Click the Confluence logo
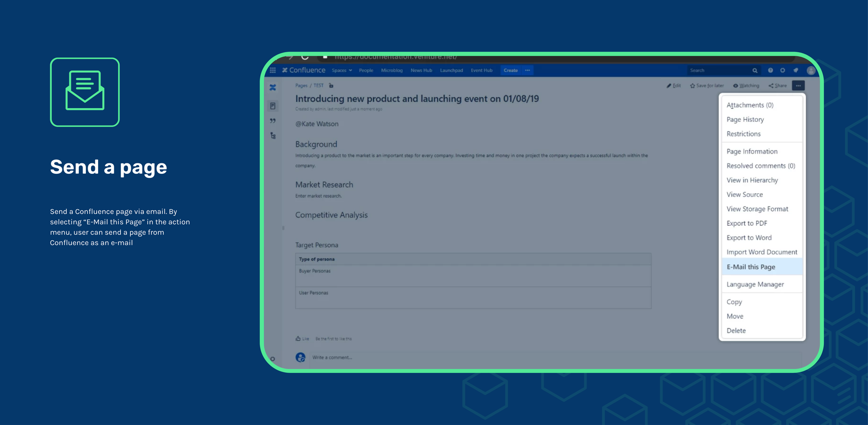 tap(304, 70)
